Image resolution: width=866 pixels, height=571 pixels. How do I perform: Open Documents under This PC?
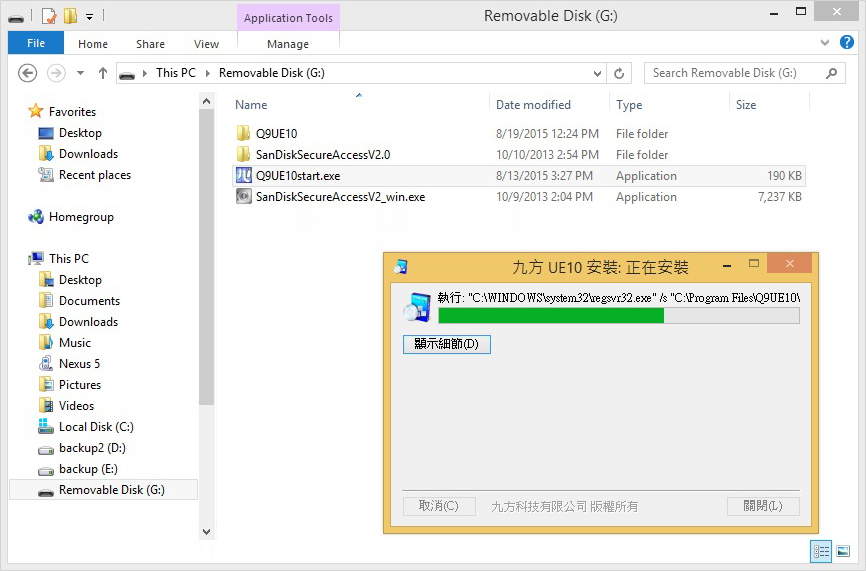89,300
